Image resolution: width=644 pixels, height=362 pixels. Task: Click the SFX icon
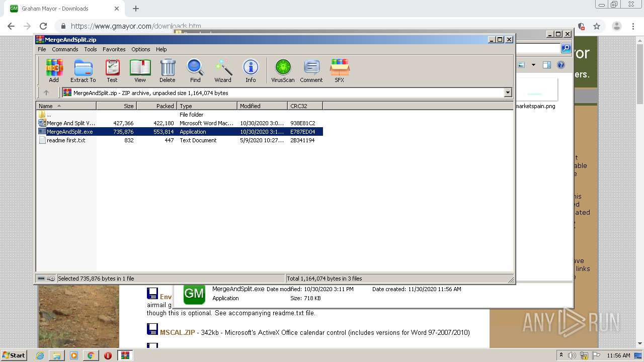tap(340, 70)
